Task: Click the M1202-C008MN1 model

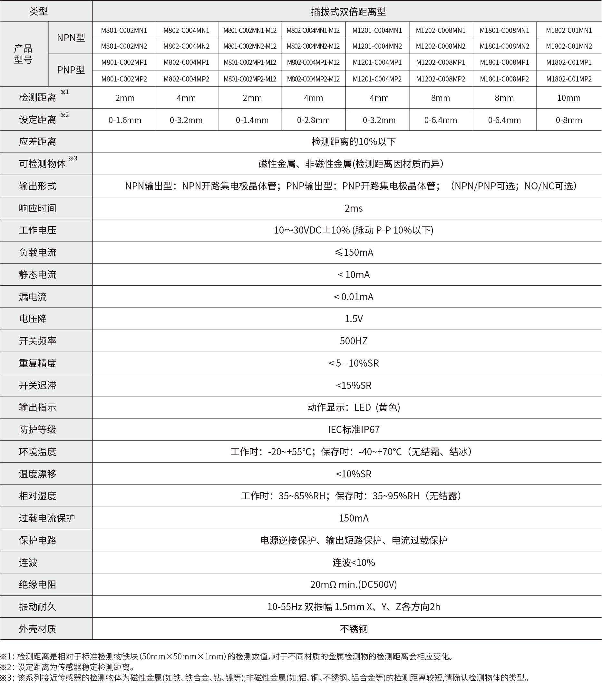Action: point(441,30)
